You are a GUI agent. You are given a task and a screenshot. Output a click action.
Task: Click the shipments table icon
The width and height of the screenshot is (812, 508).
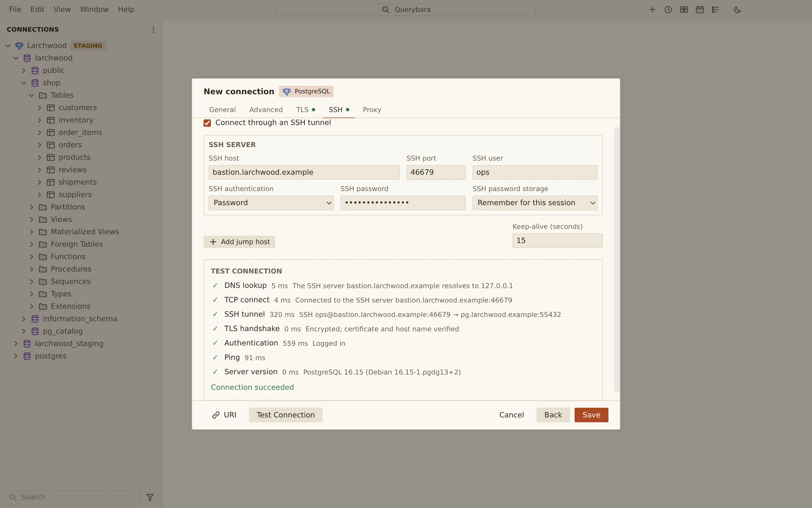click(x=51, y=182)
